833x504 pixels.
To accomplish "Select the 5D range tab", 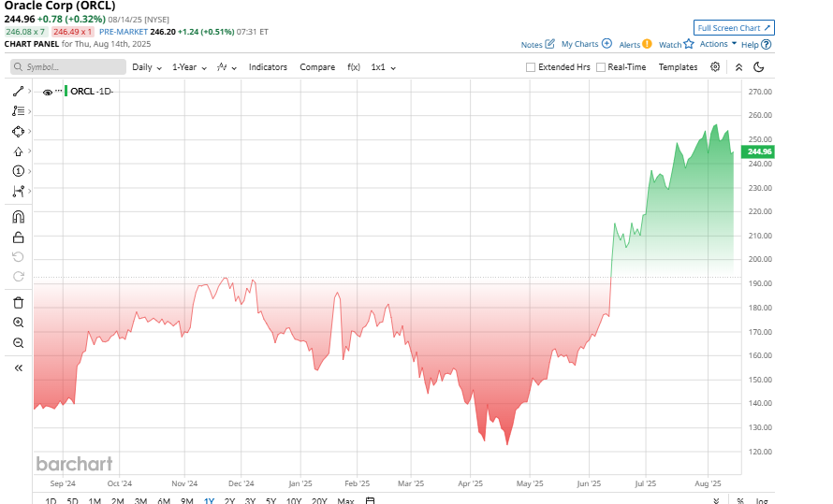I will 72,500.
